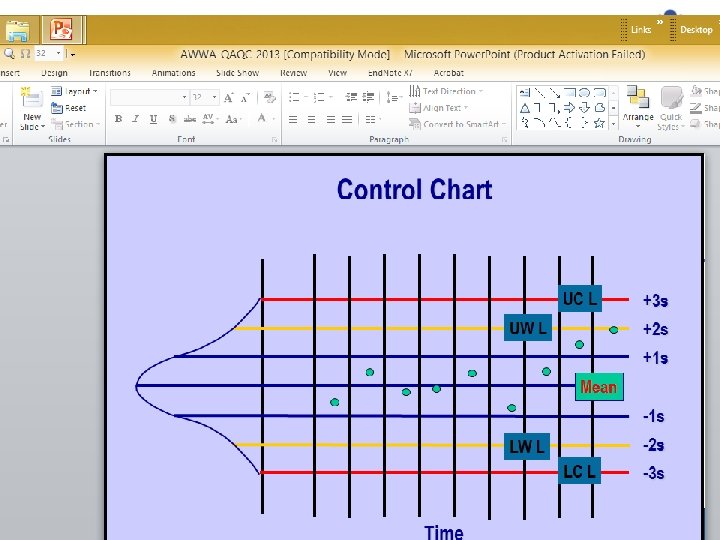
Task: Select the Down Arrow shape
Action: [584, 108]
